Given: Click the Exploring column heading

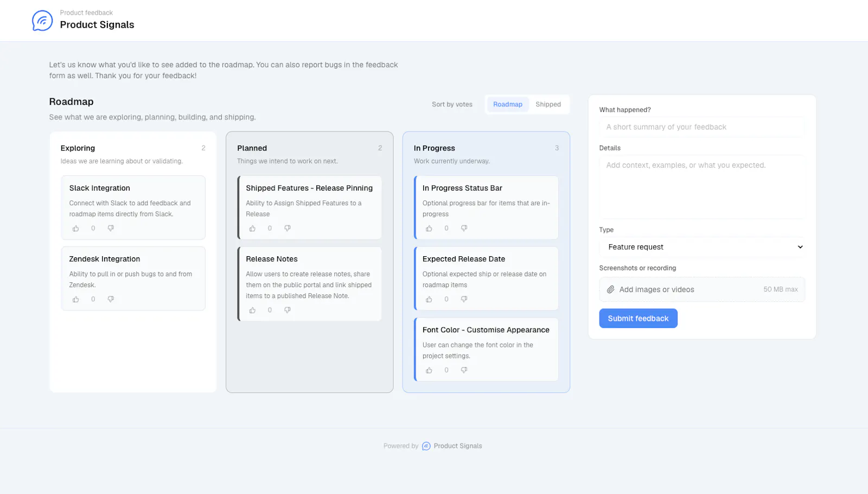Looking at the screenshot, I should click(x=78, y=148).
